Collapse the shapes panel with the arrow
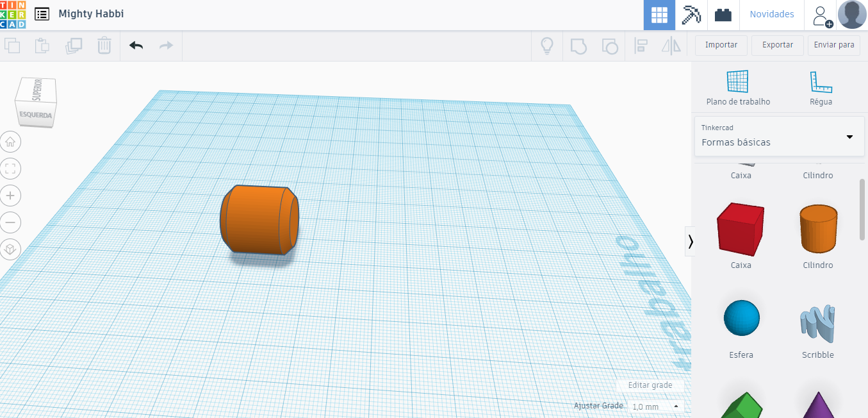This screenshot has width=868, height=418. click(690, 241)
